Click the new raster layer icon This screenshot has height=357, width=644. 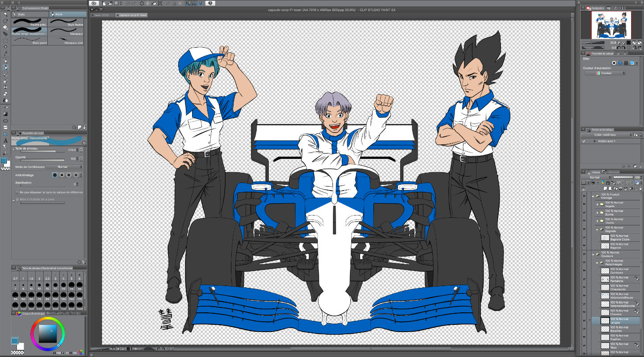pyautogui.click(x=605, y=188)
